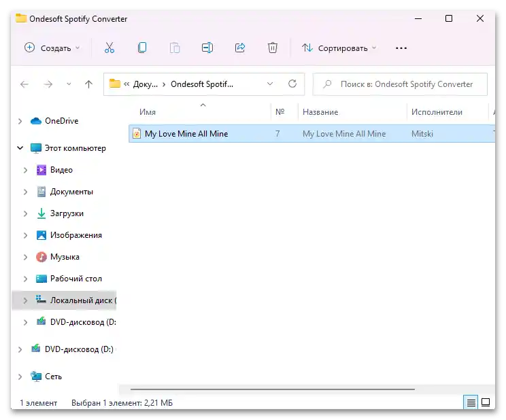Click Доку... breadcrumb in address bar

146,84
